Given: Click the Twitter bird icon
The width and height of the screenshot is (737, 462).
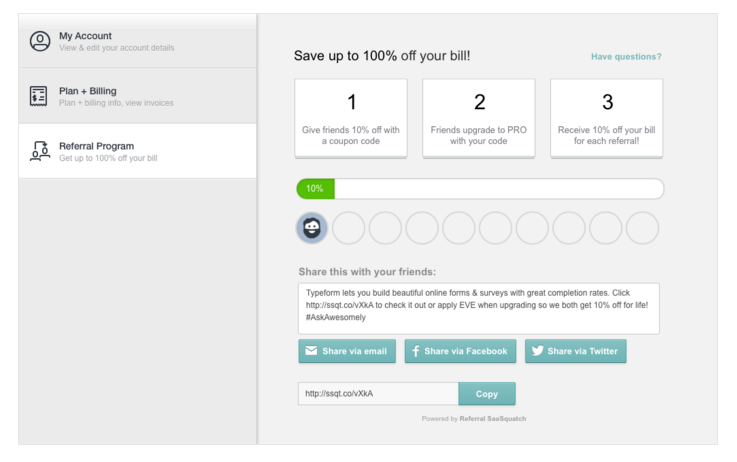Looking at the screenshot, I should pyautogui.click(x=537, y=351).
